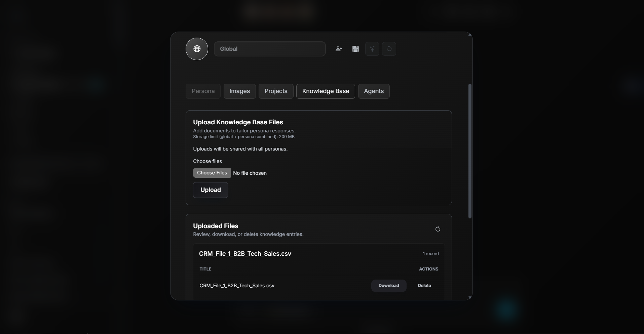Click the Choose Files button
Screen dimensions: 644x334
[x=212, y=173]
